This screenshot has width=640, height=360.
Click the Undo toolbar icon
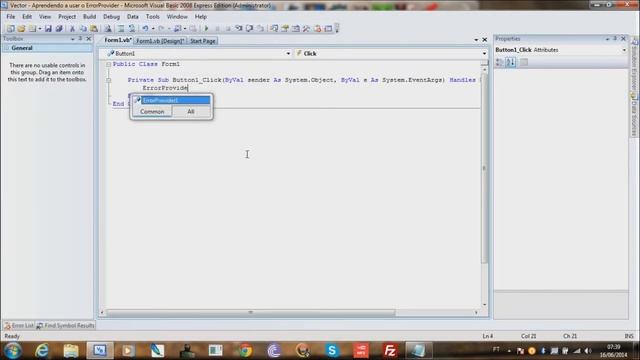pyautogui.click(x=145, y=29)
